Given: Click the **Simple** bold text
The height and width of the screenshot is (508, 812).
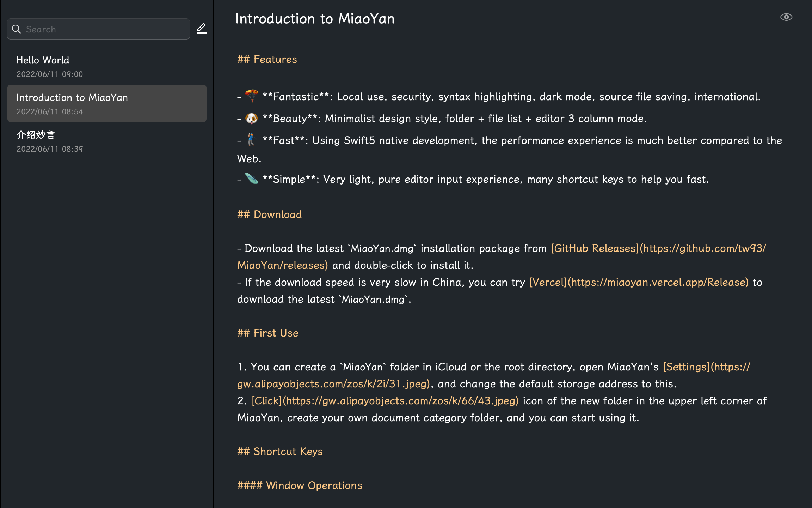Looking at the screenshot, I should tap(289, 179).
